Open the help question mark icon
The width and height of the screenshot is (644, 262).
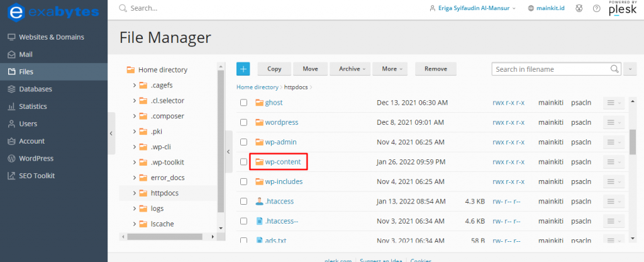(x=597, y=8)
